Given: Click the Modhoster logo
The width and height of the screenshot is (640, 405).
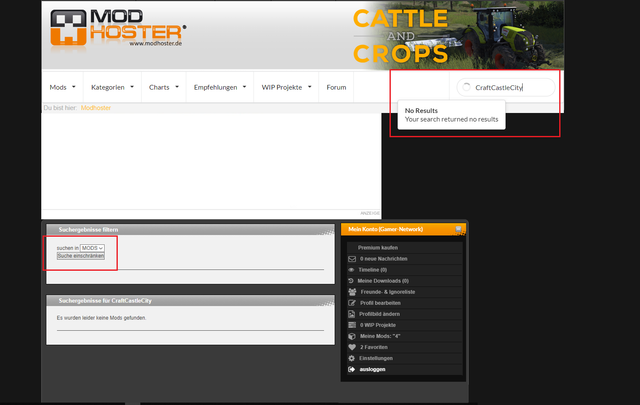Looking at the screenshot, I should click(118, 28).
